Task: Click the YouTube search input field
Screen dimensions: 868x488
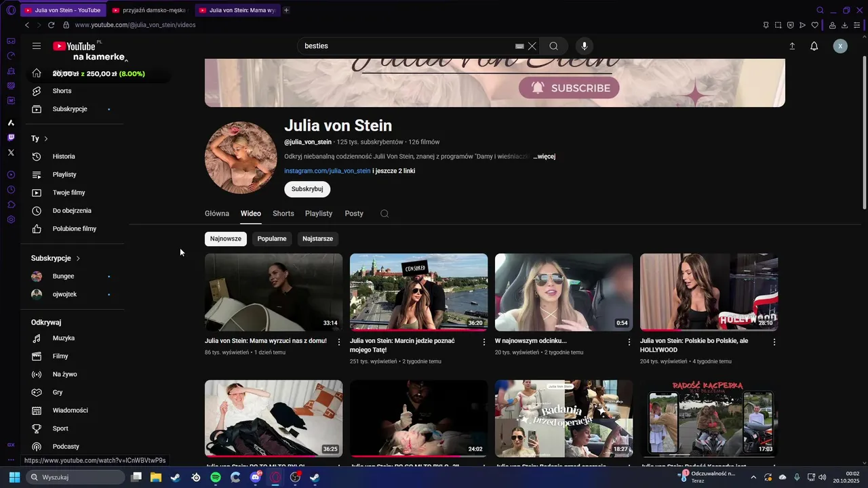Action: [x=407, y=46]
